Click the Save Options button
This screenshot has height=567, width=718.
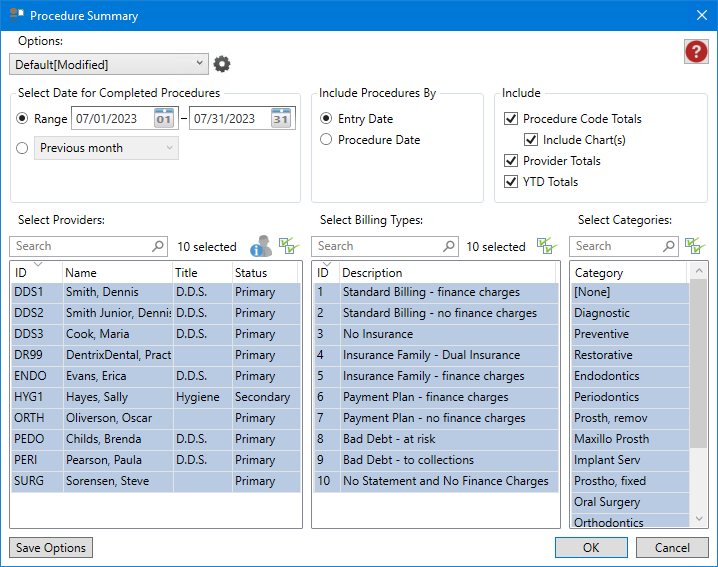click(x=51, y=548)
